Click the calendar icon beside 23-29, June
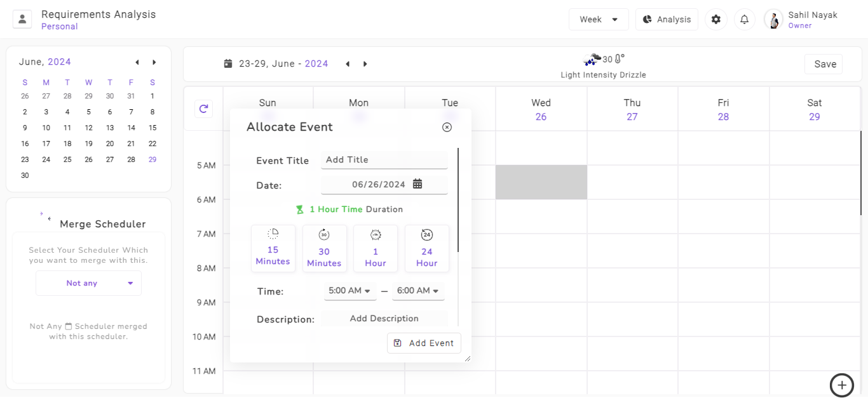This screenshot has height=405, width=868. [228, 63]
